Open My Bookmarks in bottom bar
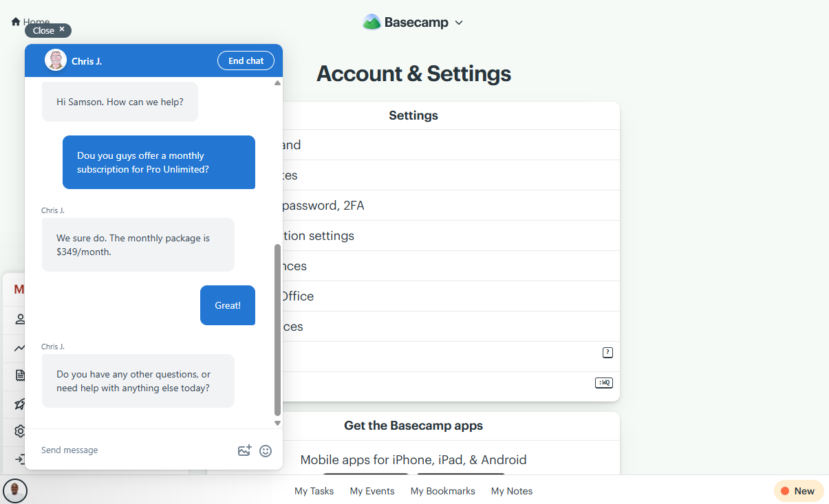Image resolution: width=829 pixels, height=504 pixels. [443, 491]
